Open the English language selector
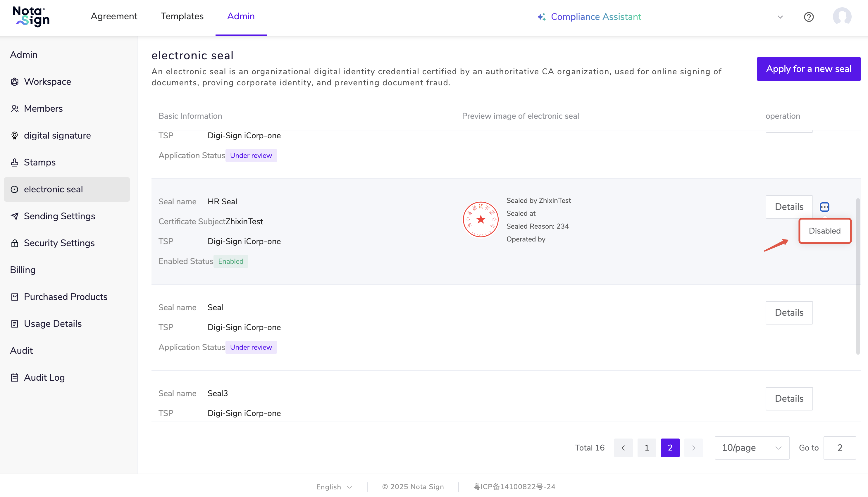The width and height of the screenshot is (868, 497). (x=334, y=487)
